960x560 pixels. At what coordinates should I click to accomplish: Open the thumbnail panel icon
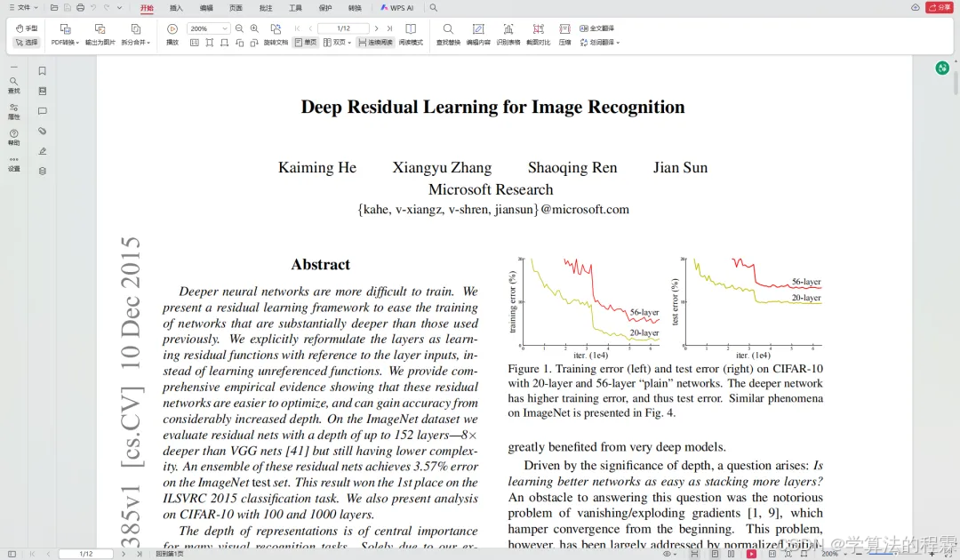(43, 91)
